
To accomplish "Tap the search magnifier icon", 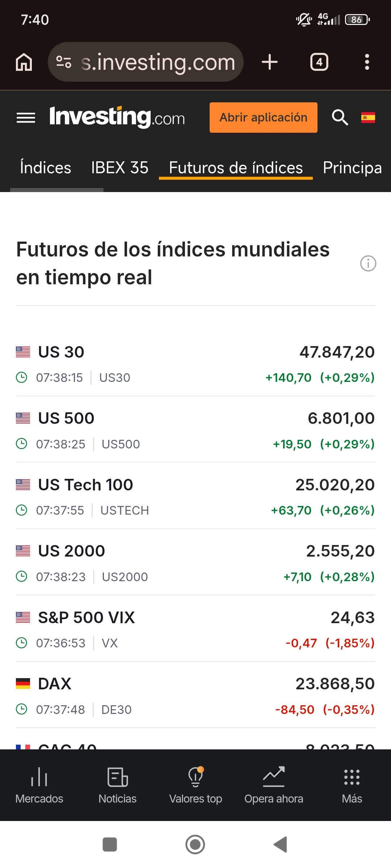I will (340, 118).
